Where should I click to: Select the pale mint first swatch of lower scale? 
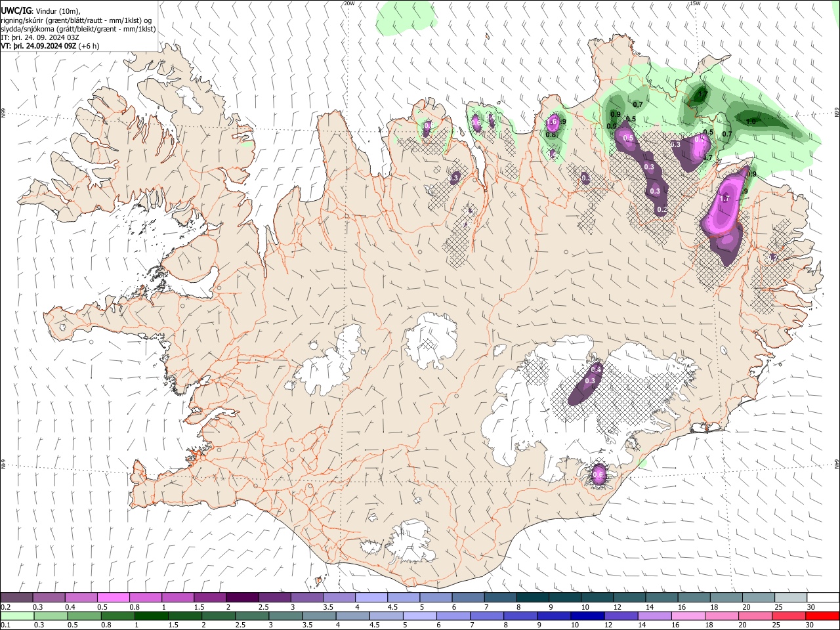pyautogui.click(x=17, y=616)
